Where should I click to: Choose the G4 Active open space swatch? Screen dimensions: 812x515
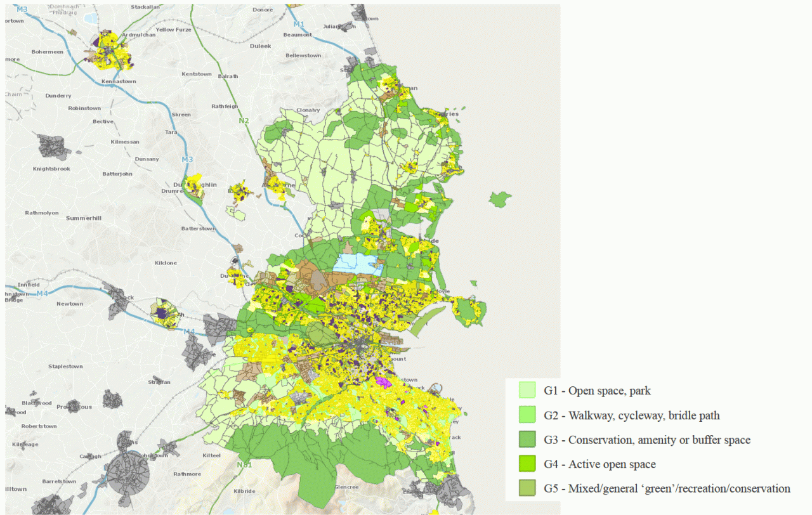tap(527, 464)
